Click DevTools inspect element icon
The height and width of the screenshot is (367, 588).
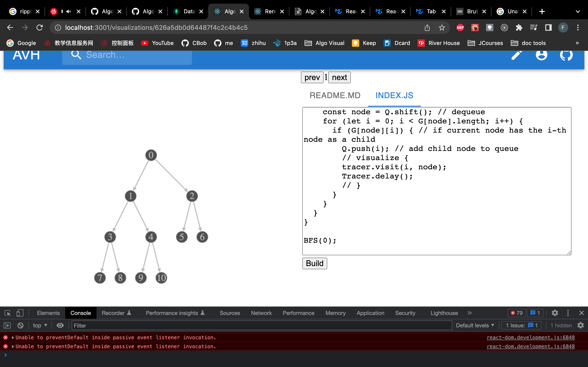coord(8,313)
